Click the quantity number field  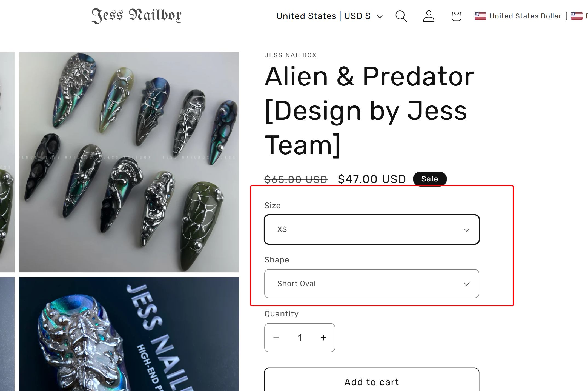tap(300, 338)
